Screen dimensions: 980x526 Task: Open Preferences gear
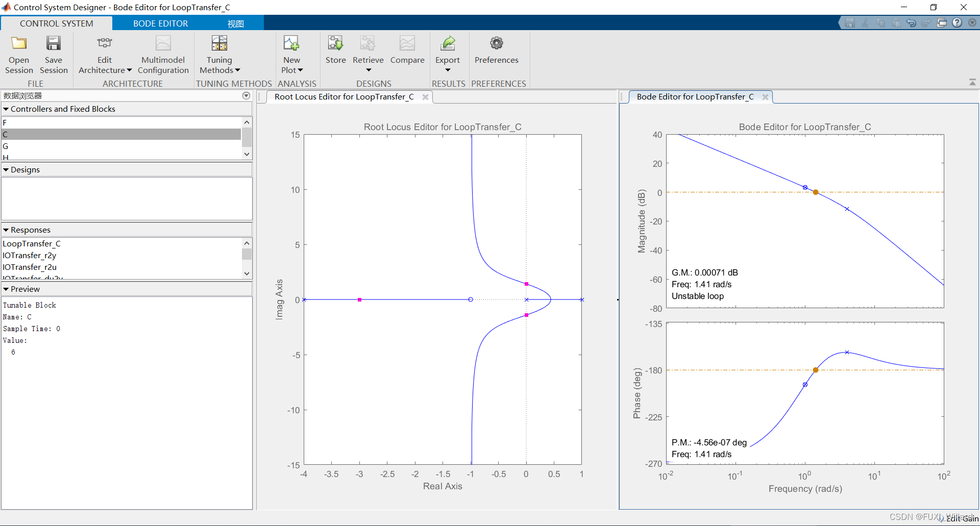coord(497,43)
